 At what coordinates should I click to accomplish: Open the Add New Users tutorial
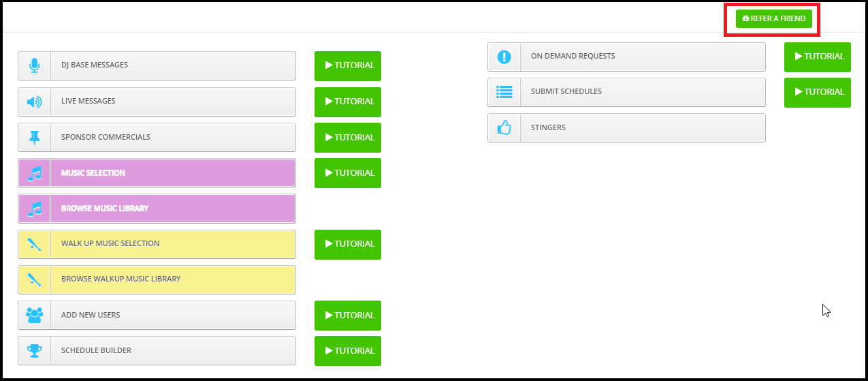tap(348, 315)
